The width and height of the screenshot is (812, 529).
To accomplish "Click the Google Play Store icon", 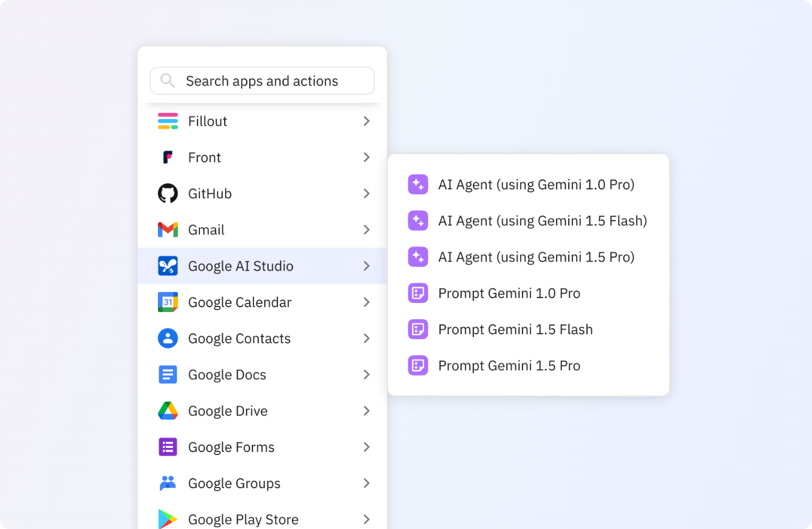I will 168,519.
